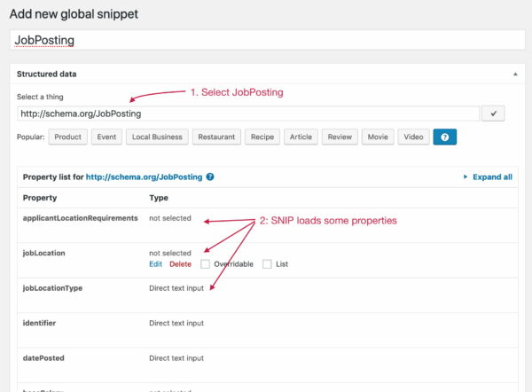Click help icon next to JobPosting property list
This screenshot has width=532, height=392.
pos(210,176)
